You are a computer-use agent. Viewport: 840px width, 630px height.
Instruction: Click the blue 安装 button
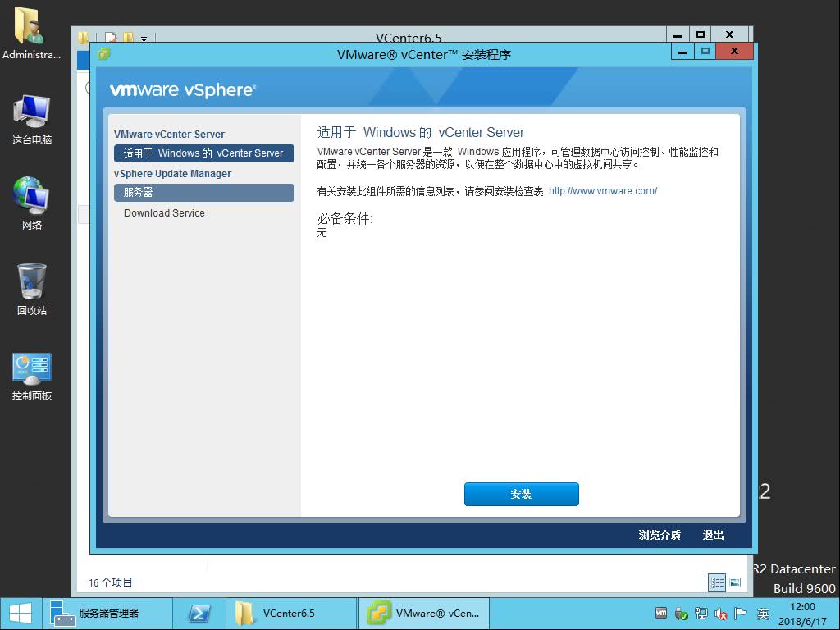point(521,494)
